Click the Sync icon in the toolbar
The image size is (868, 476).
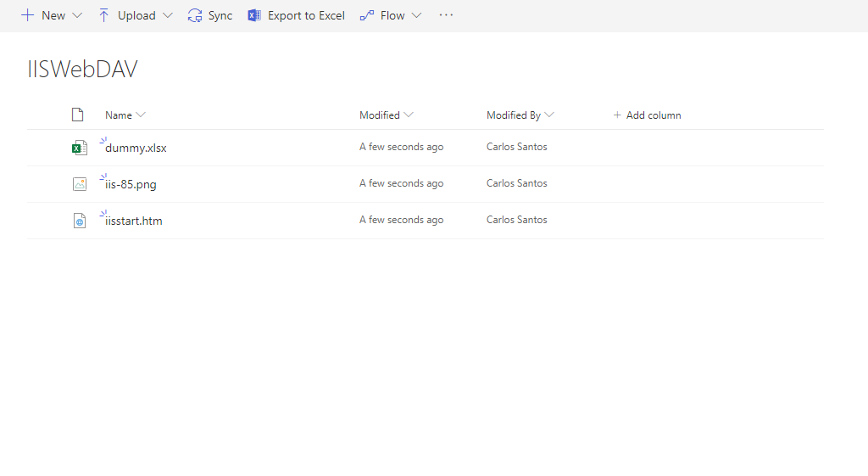tap(195, 15)
